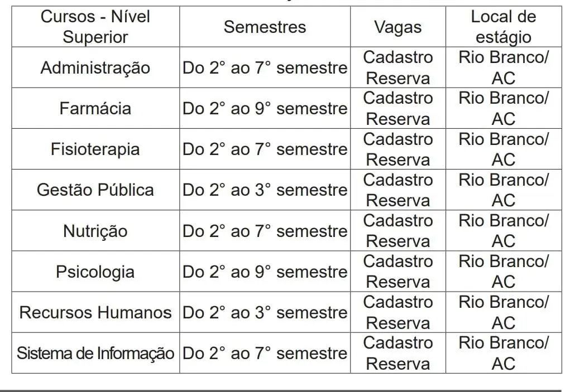Select the Psicologia course cell
The image size is (570, 392).
tap(95, 272)
